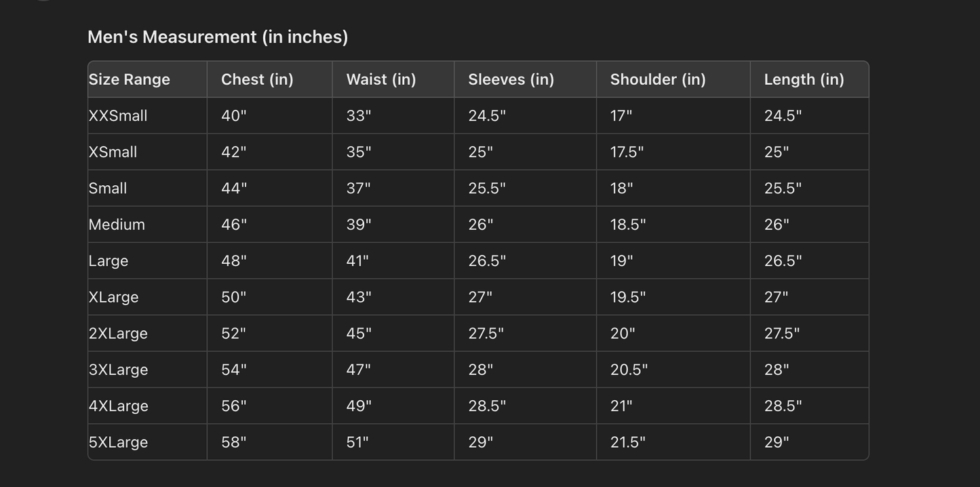Screen dimensions: 980x487
Task: Click the "Men's Measurement (in inches)" heading
Action: (218, 37)
